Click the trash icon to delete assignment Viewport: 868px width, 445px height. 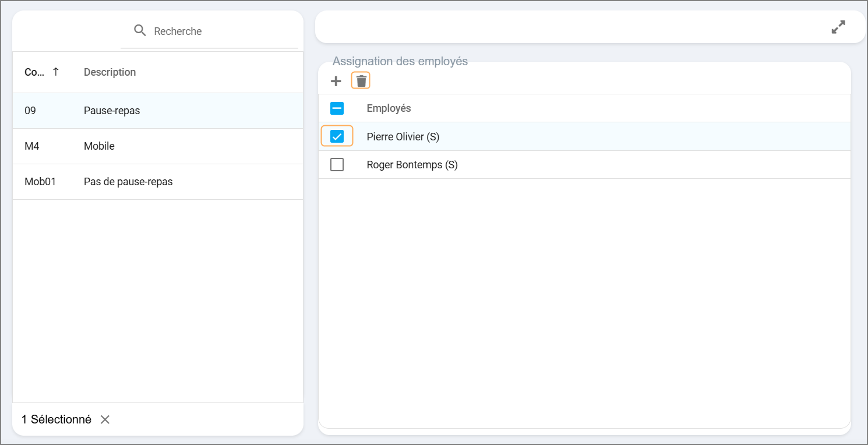(x=361, y=81)
